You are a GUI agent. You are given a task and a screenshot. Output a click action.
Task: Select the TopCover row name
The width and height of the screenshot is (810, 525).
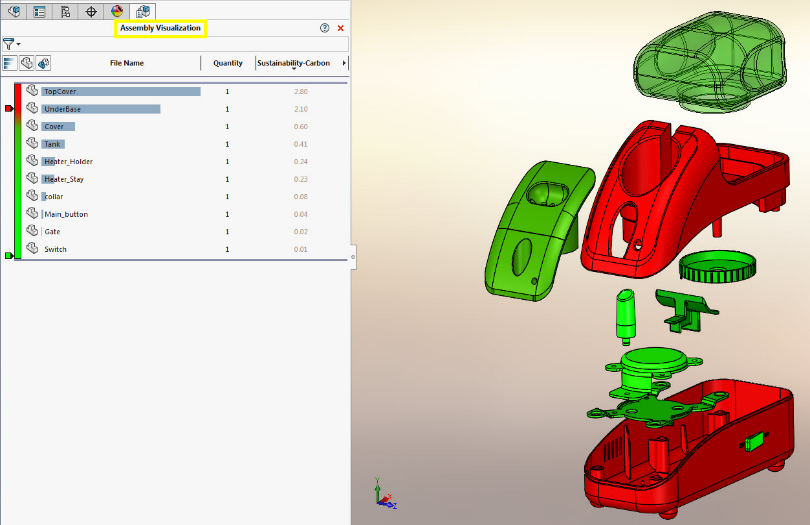tap(60, 91)
